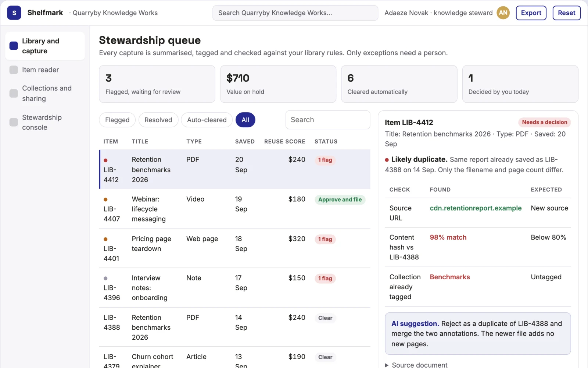The image size is (588, 368).
Task: Click the $710 Value on hold card
Action: pyautogui.click(x=278, y=84)
